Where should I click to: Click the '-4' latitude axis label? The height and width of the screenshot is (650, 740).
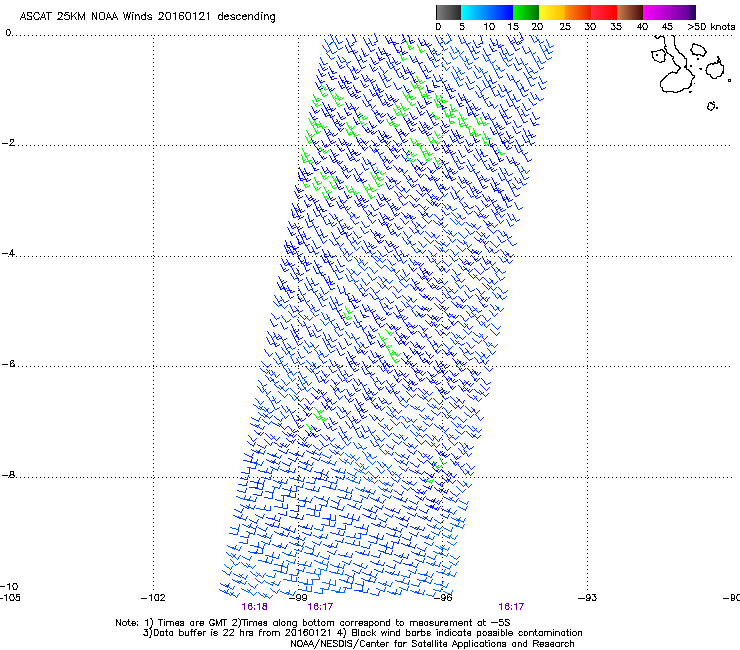click(x=8, y=253)
